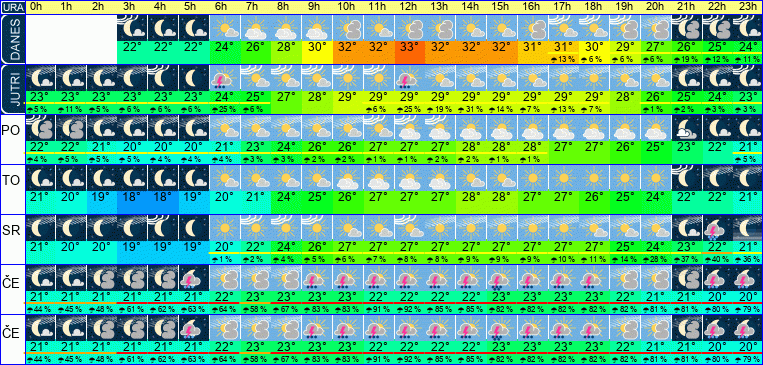This screenshot has height=365, width=763.
Task: Click SR 22h night thunderstorm icon
Action: [717, 228]
